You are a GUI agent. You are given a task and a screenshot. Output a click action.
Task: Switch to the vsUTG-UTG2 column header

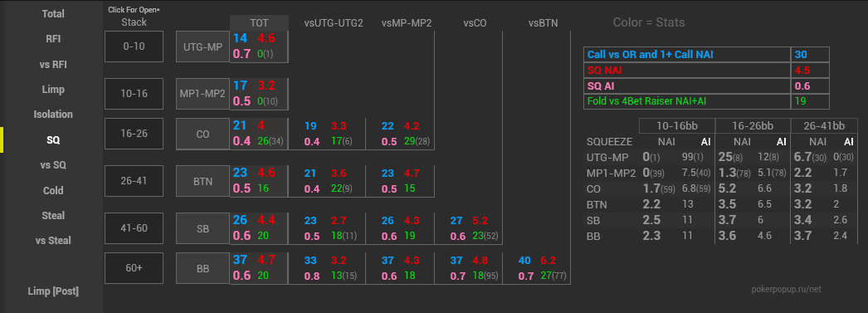tap(334, 22)
